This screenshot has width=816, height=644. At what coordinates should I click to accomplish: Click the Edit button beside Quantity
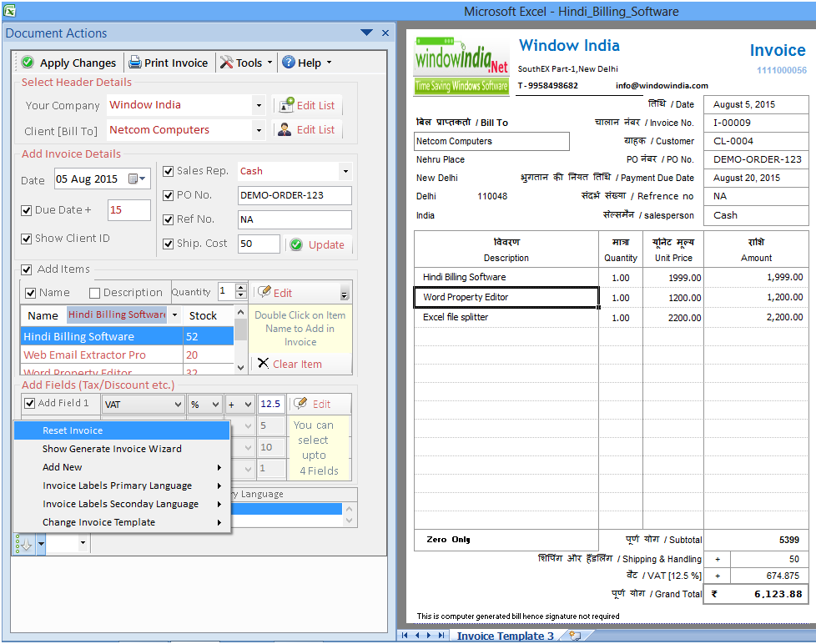tap(275, 292)
